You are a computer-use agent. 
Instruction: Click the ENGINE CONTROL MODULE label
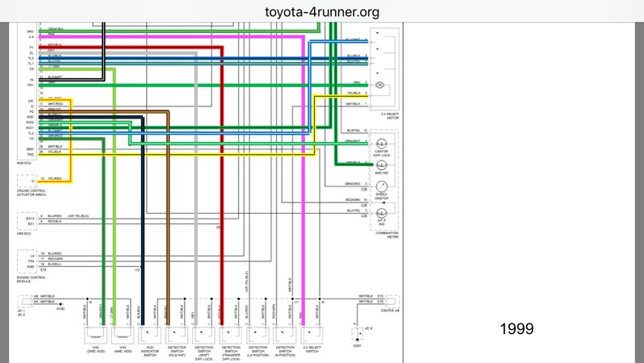coord(31,279)
